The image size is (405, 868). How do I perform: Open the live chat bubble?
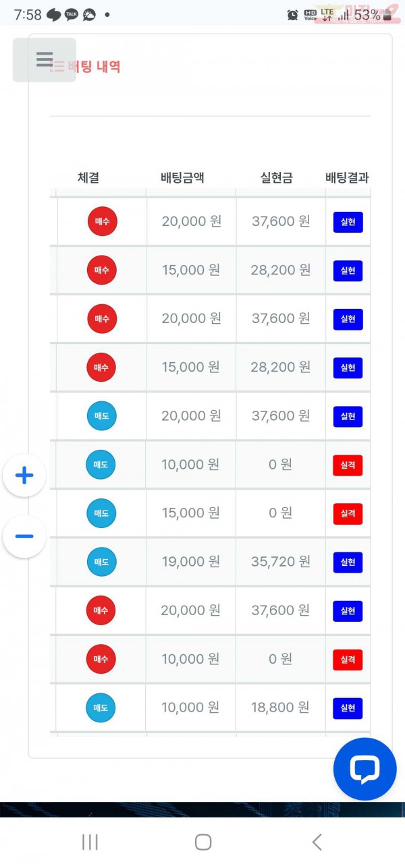pyautogui.click(x=364, y=768)
